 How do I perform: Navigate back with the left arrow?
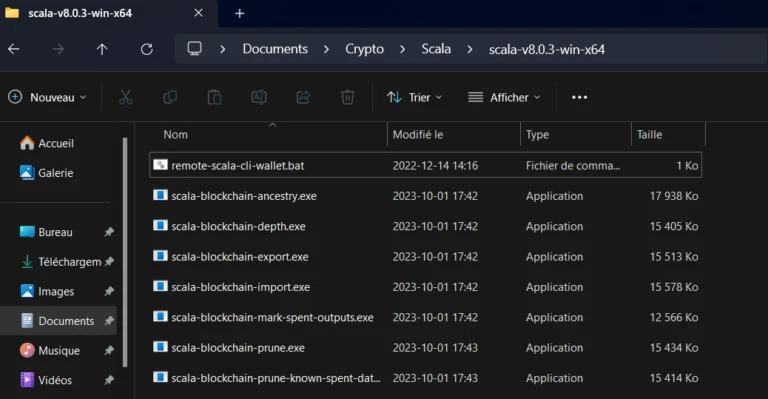tap(14, 49)
